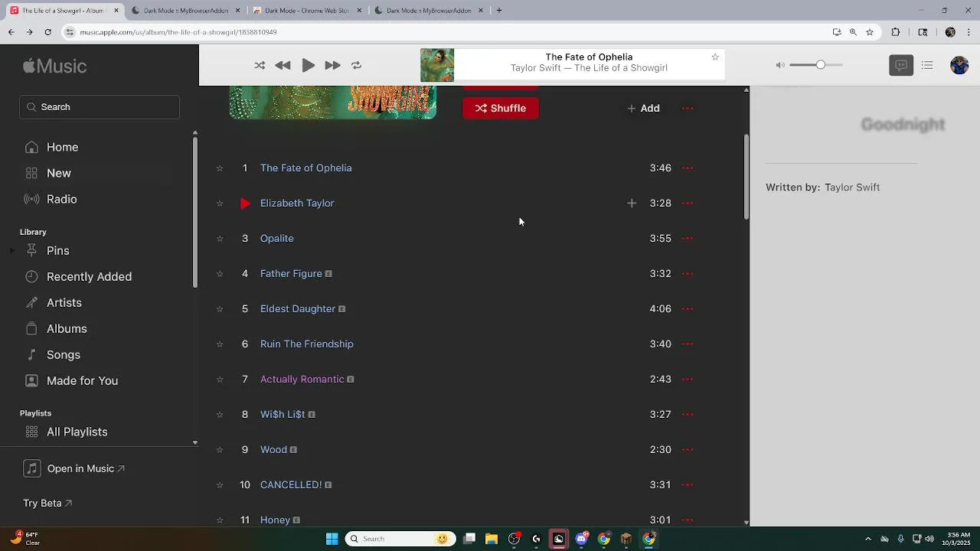Viewport: 980px width, 551px height.
Task: Toggle shuffle in the player controls
Action: coord(260,66)
